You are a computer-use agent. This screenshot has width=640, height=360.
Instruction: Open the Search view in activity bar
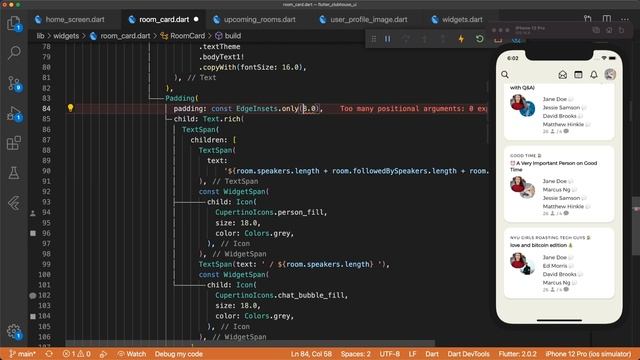click(x=14, y=53)
